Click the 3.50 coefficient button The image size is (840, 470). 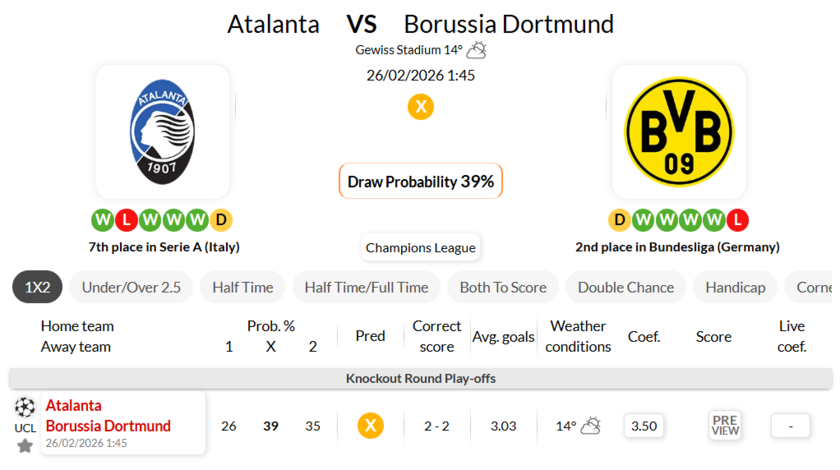[x=644, y=426]
